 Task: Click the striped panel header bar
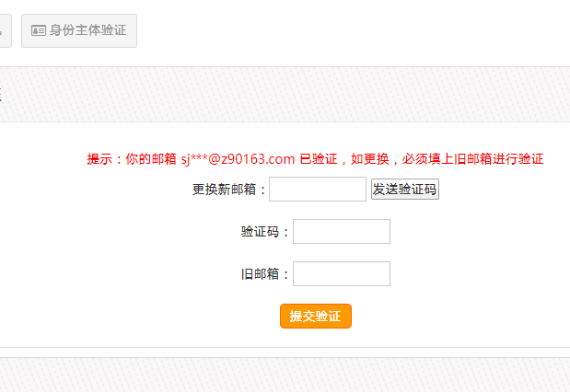(x=276, y=94)
